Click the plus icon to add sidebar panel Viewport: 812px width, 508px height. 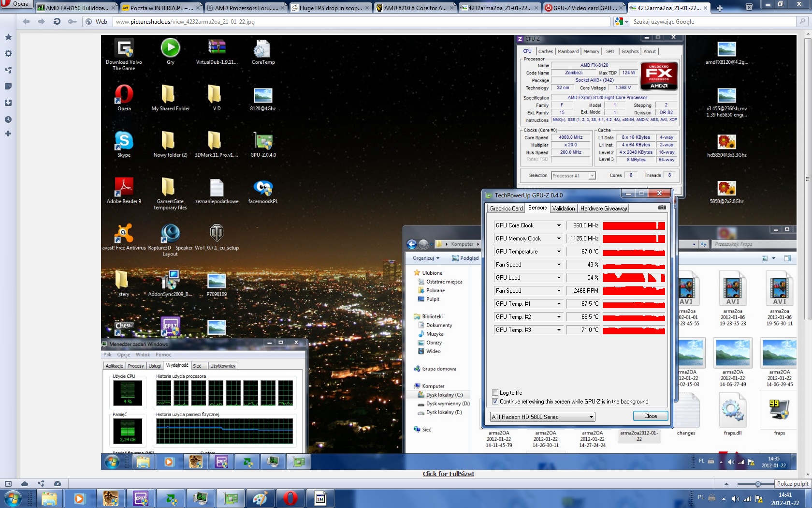[8, 134]
